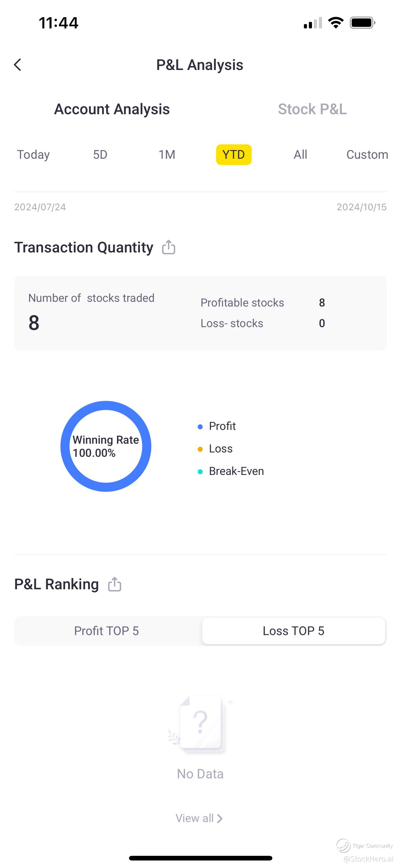Tap the blue Profit legend dot
401x868 pixels.
coord(200,427)
